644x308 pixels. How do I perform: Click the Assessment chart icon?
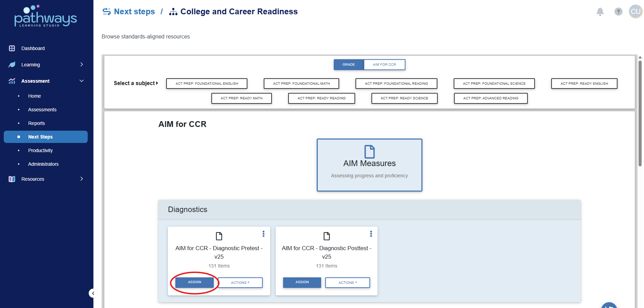coord(12,81)
